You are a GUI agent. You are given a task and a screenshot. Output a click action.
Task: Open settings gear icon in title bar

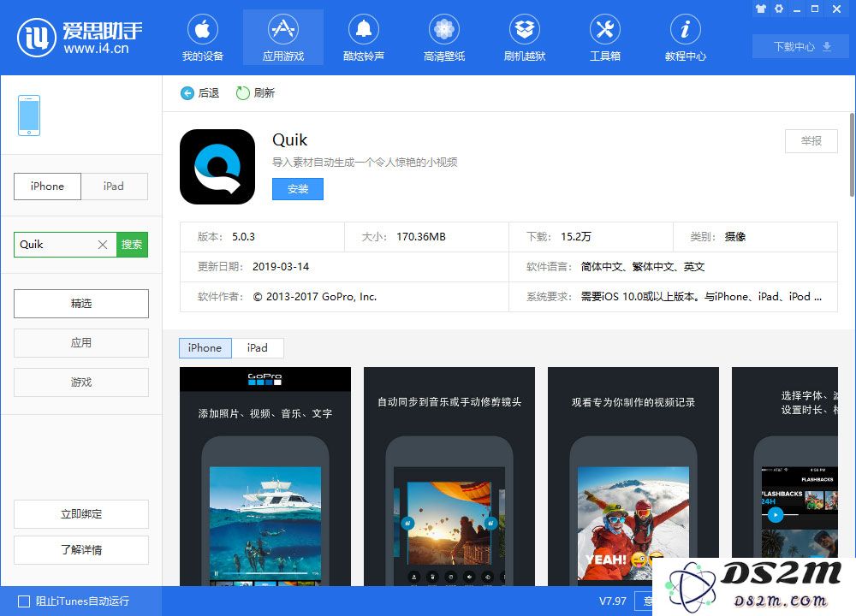779,9
